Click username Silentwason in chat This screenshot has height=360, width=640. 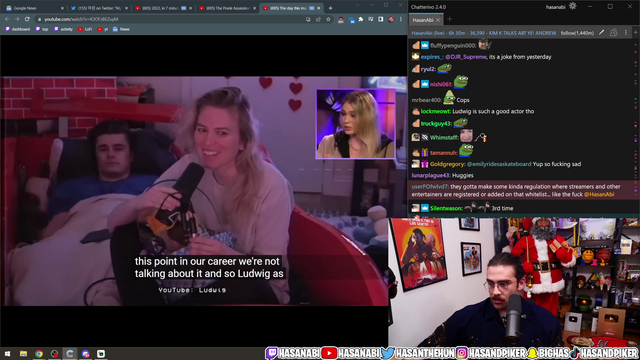[446, 209]
